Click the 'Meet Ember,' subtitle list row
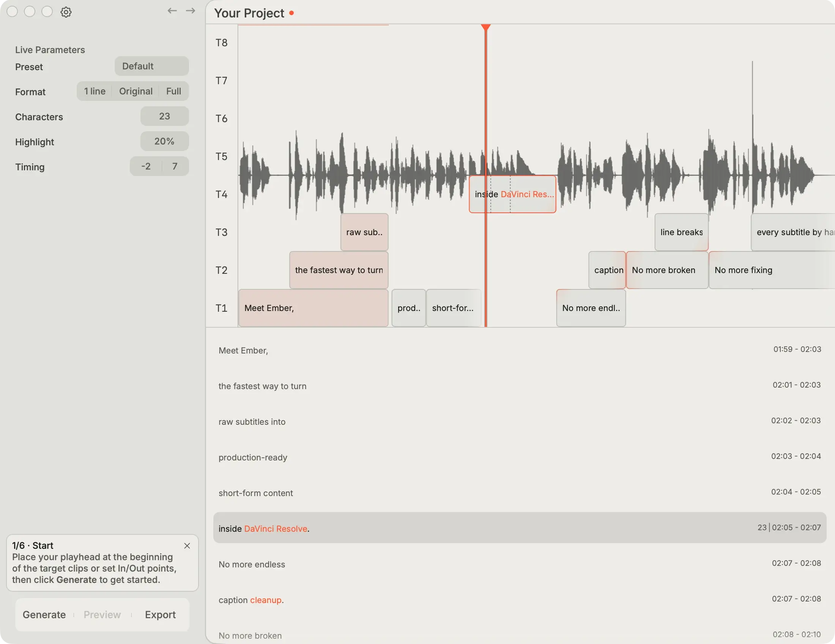Viewport: 835px width, 644px height. [520, 350]
